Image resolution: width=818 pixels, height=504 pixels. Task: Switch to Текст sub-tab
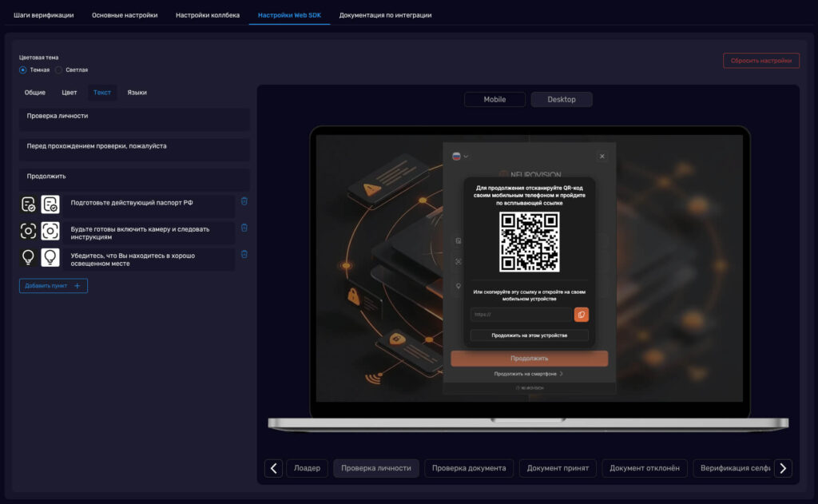click(102, 93)
